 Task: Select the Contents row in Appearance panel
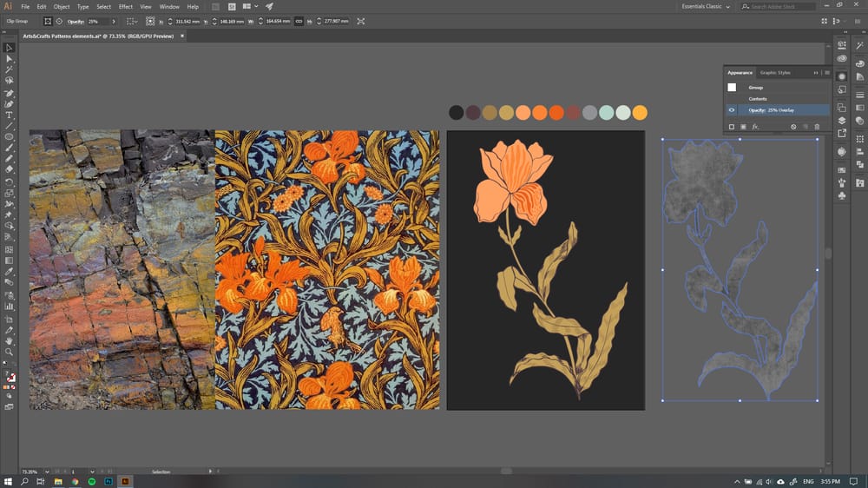777,99
